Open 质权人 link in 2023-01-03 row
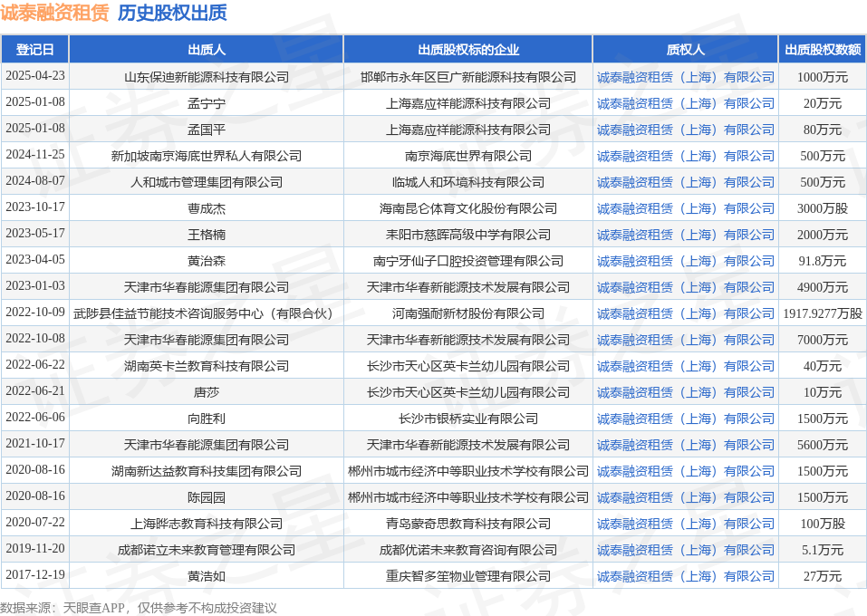867x616 pixels. click(x=685, y=287)
